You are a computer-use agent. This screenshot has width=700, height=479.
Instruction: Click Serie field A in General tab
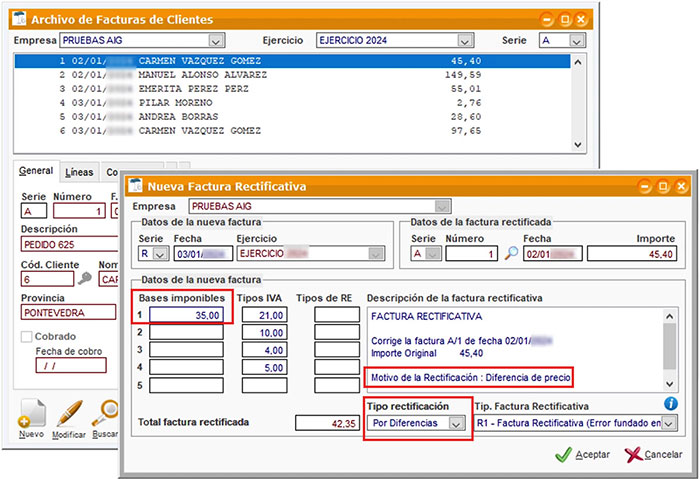33,211
